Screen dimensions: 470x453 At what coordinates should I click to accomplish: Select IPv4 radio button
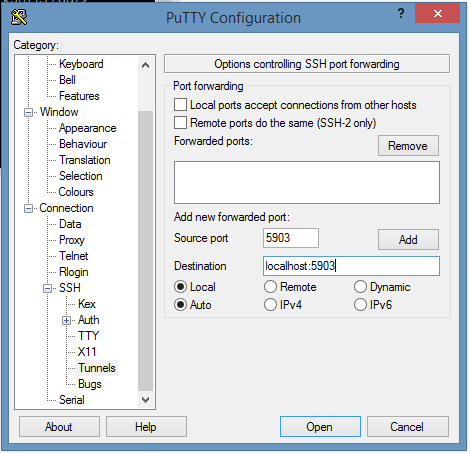click(270, 305)
